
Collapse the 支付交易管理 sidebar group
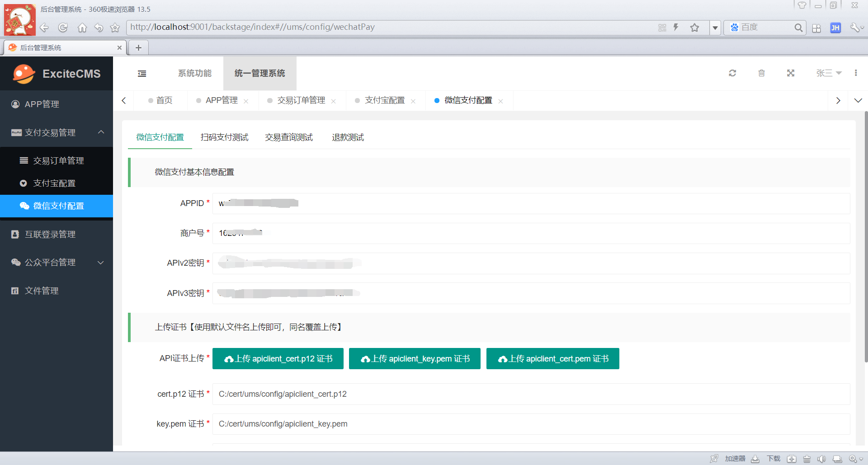tap(57, 132)
